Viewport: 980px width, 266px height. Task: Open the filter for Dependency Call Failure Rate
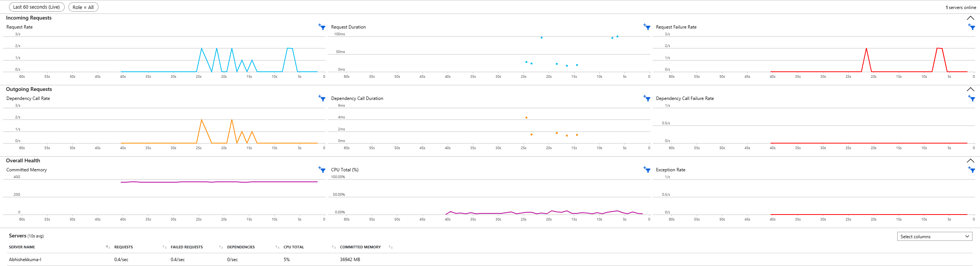point(972,98)
